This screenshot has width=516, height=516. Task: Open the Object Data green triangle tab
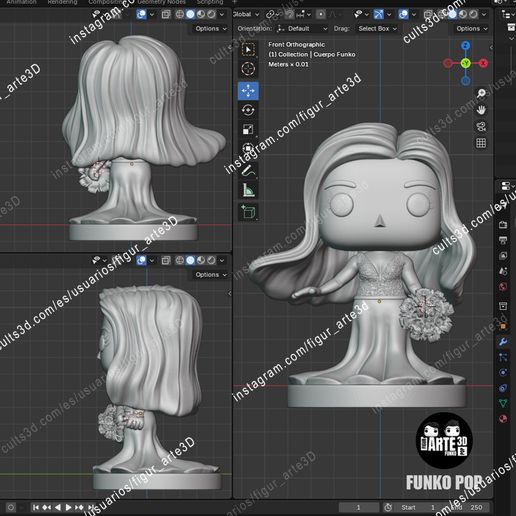503,403
